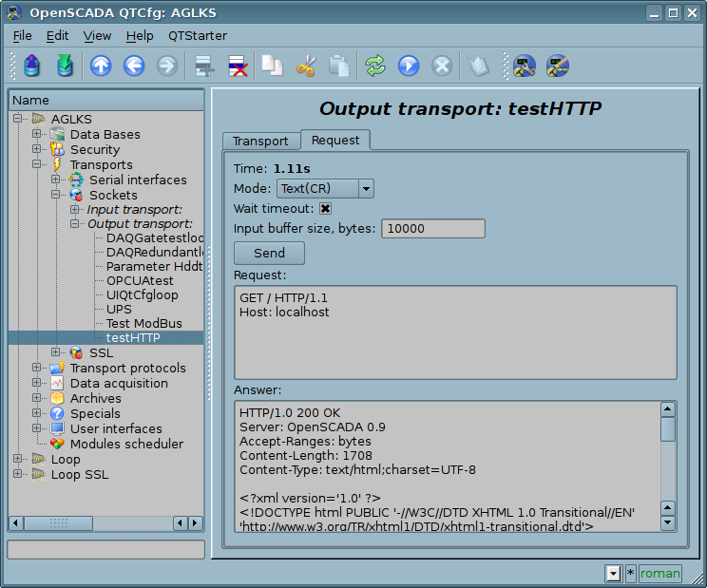707x588 pixels.
Task: Click the Load from database toolbar icon
Action: [33, 66]
